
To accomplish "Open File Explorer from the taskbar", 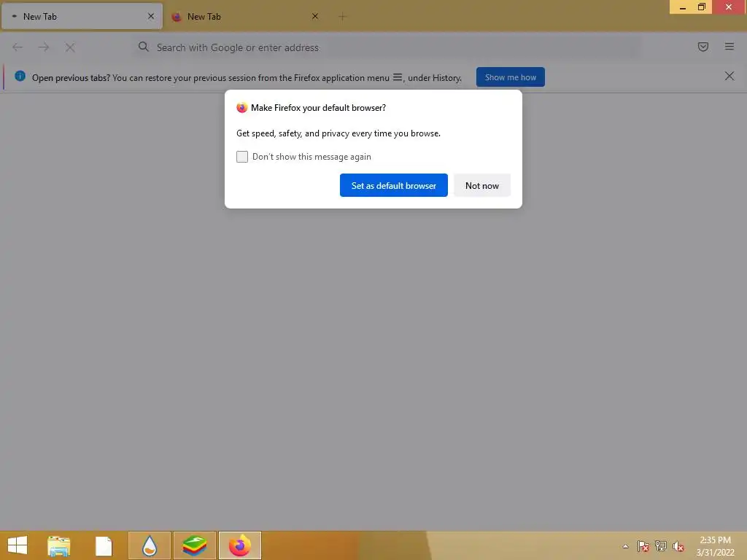I will 59,545.
